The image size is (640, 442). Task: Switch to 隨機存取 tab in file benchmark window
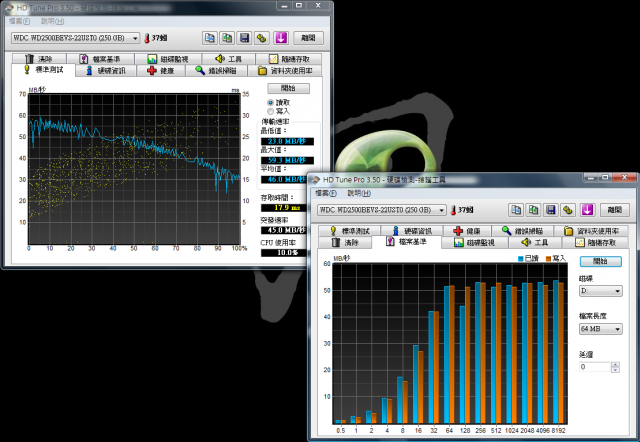pyautogui.click(x=596, y=242)
